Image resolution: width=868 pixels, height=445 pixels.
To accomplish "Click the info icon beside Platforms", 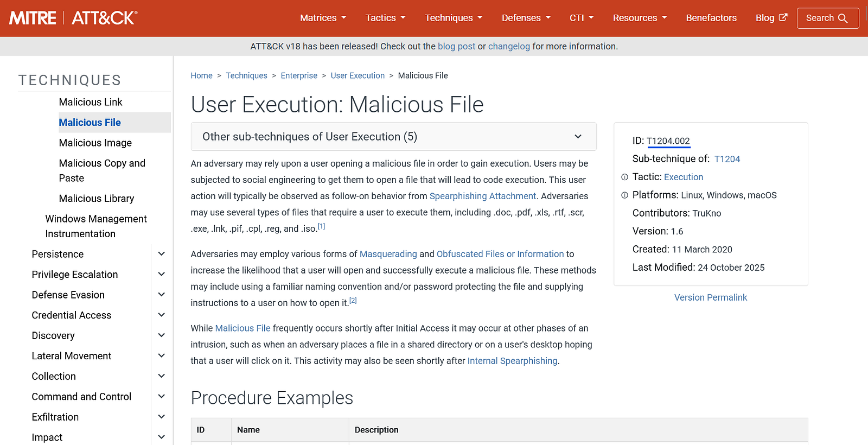I will (x=624, y=195).
